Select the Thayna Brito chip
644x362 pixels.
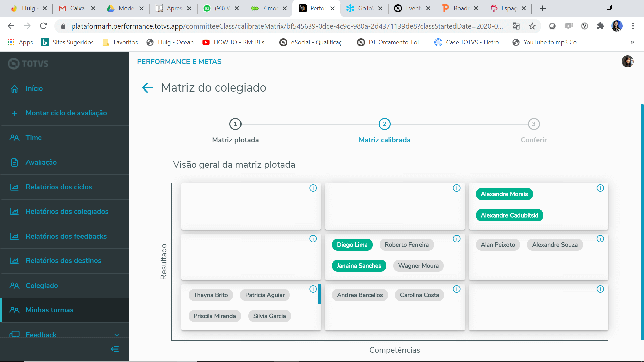pyautogui.click(x=211, y=295)
